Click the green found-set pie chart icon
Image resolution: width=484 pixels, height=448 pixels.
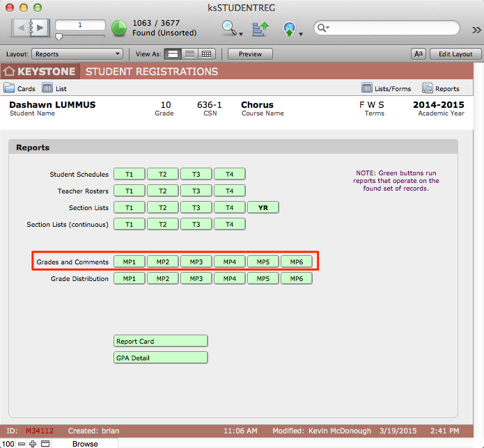pyautogui.click(x=119, y=28)
